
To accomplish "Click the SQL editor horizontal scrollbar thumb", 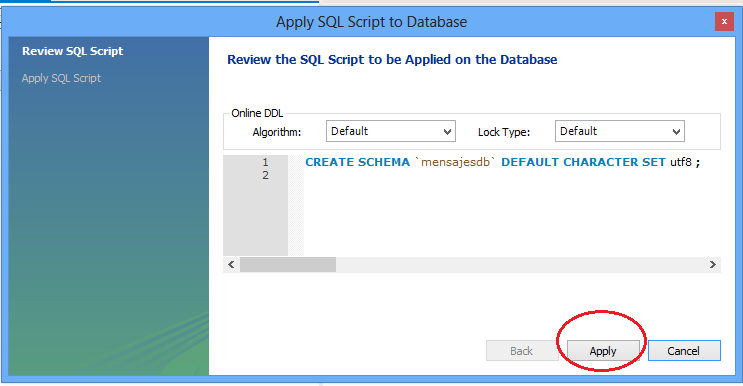I will (288, 264).
